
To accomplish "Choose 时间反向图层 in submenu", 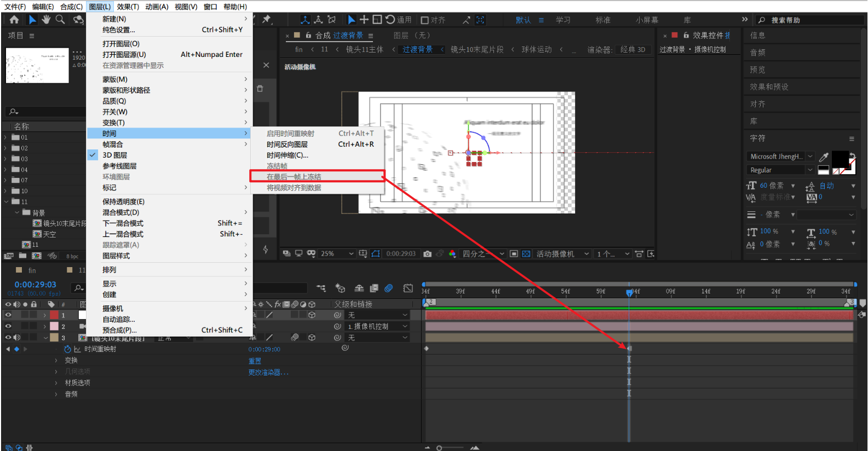I will (317, 144).
